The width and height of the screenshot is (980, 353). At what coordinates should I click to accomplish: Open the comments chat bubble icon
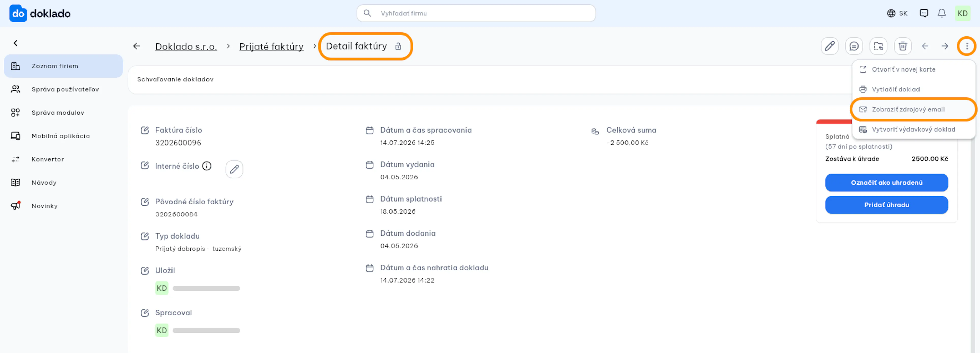click(854, 46)
